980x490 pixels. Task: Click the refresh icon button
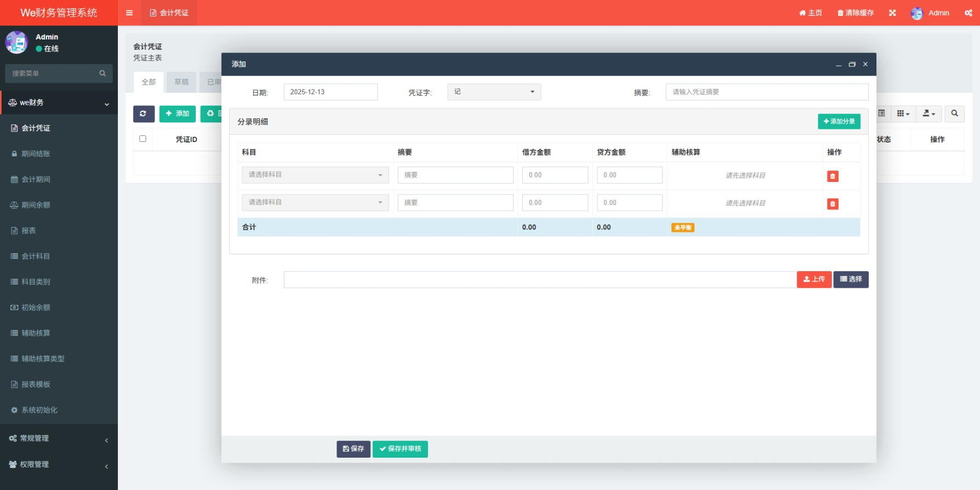[143, 113]
